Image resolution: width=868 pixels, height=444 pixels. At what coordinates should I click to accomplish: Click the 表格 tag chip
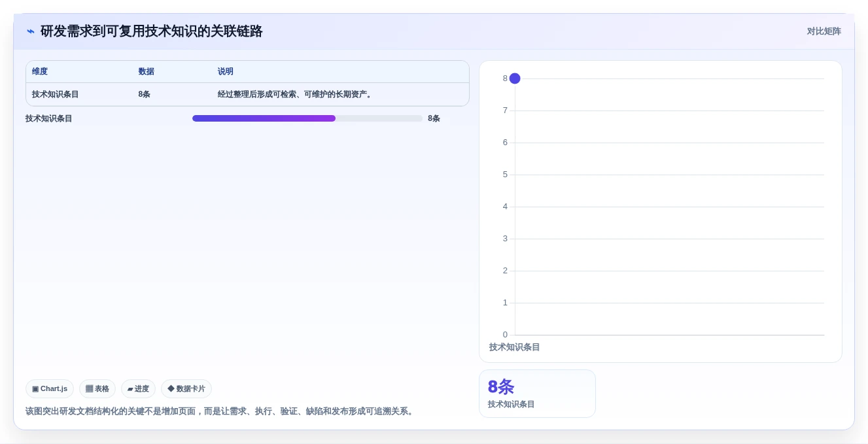(x=97, y=388)
